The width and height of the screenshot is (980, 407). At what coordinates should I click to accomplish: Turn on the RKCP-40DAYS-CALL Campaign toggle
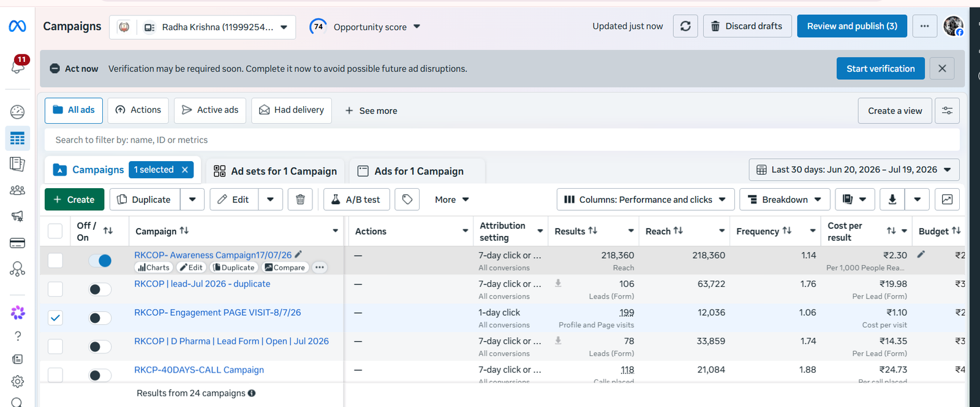point(100,375)
